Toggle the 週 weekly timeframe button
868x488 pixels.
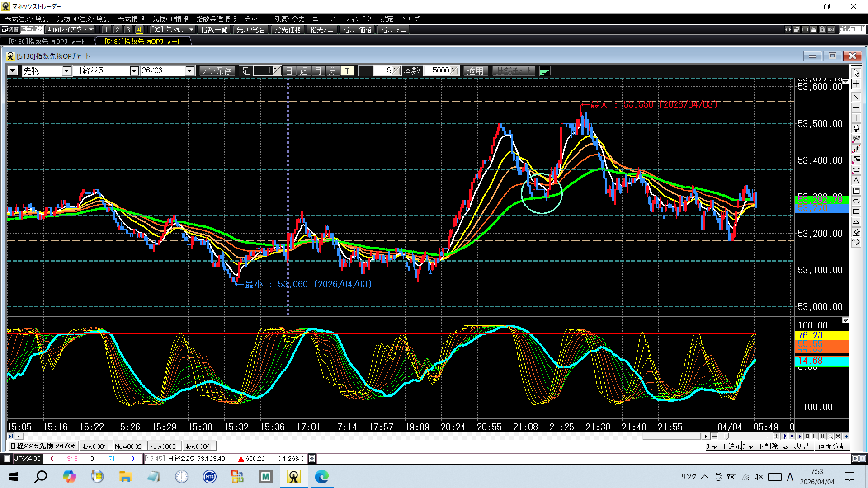click(304, 71)
